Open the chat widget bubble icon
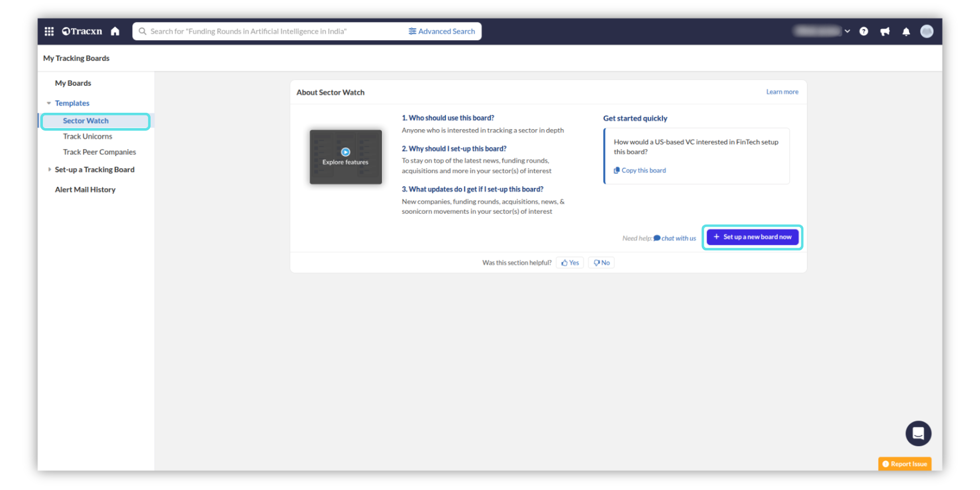Screen dimensions: 980x490 (x=918, y=433)
